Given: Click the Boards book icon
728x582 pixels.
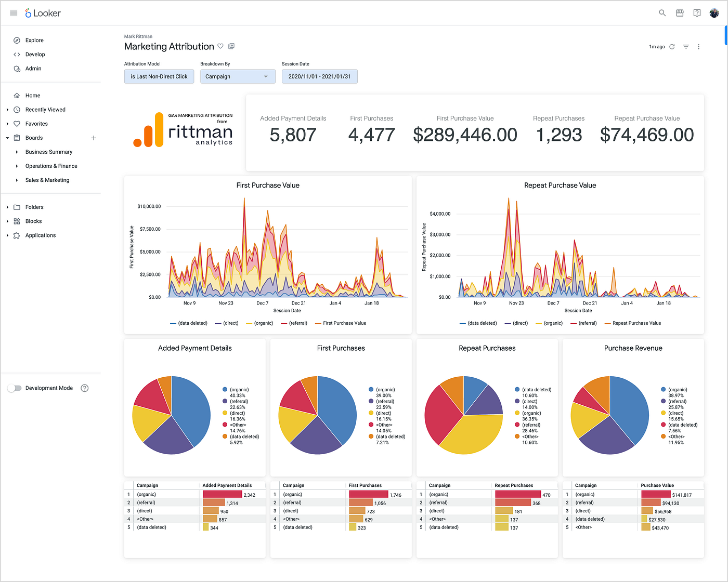Looking at the screenshot, I should click(17, 138).
